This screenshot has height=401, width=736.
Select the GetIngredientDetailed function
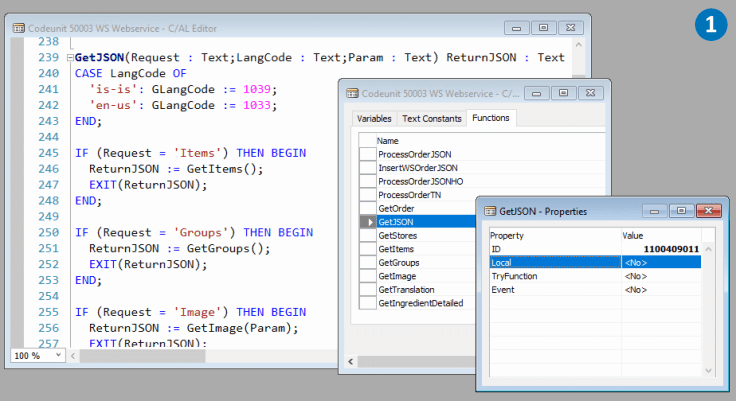(x=420, y=303)
